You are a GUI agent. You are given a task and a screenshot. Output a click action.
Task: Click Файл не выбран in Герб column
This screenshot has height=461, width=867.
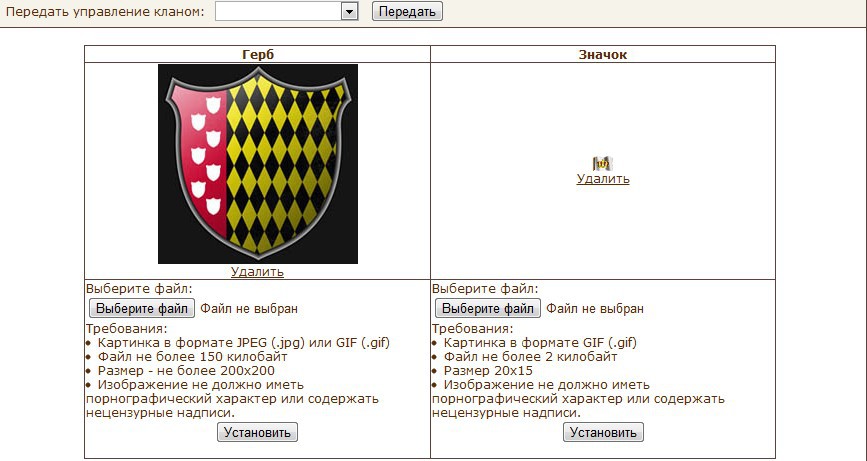[x=249, y=308]
